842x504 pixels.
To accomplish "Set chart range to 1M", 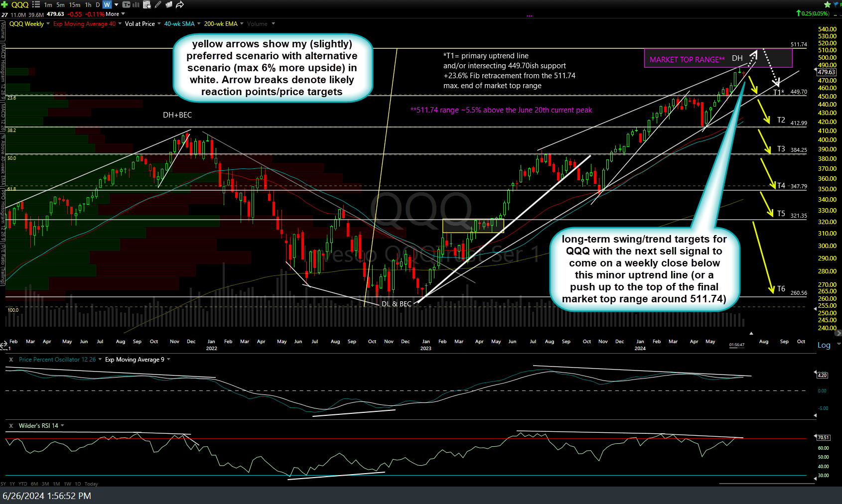I will [x=56, y=484].
